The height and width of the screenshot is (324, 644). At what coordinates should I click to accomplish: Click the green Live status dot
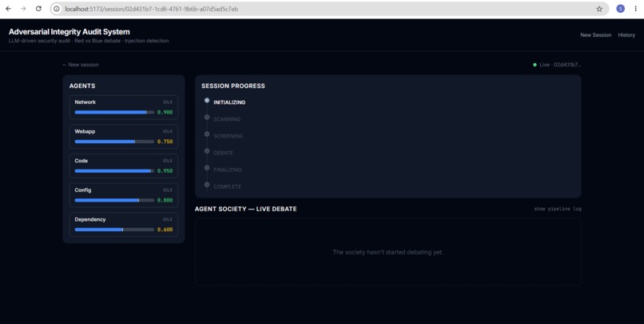click(x=535, y=65)
